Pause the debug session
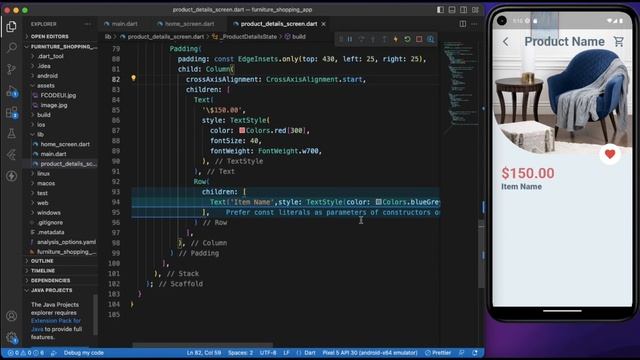Viewport: 640px width, 360px height. pos(350,39)
